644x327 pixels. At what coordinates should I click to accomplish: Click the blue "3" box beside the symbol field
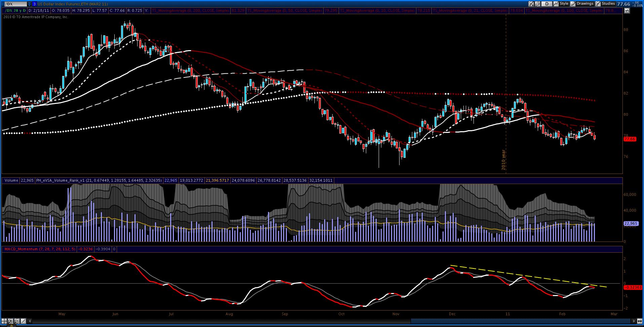(34, 4)
